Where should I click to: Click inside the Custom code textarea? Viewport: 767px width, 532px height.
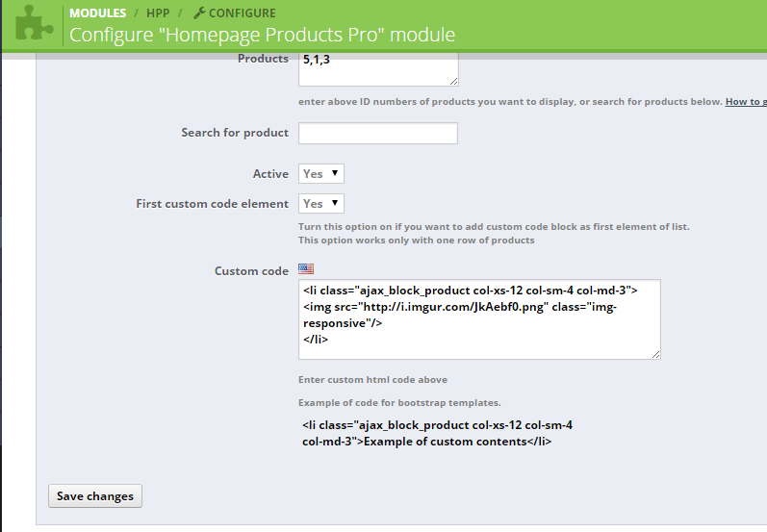[x=479, y=319]
